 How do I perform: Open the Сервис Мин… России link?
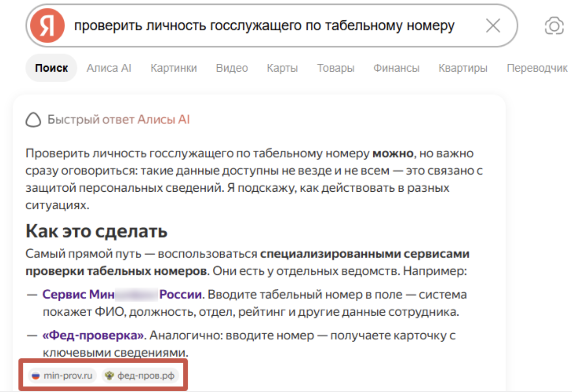tap(122, 294)
